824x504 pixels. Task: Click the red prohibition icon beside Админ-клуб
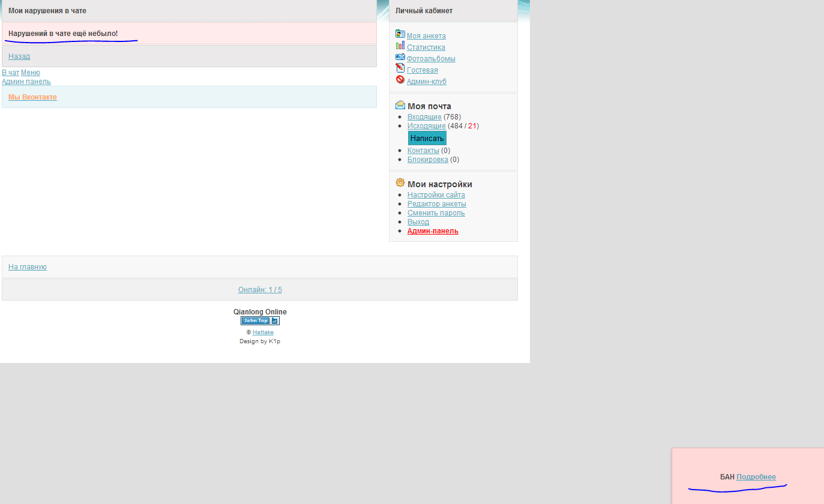pos(400,79)
